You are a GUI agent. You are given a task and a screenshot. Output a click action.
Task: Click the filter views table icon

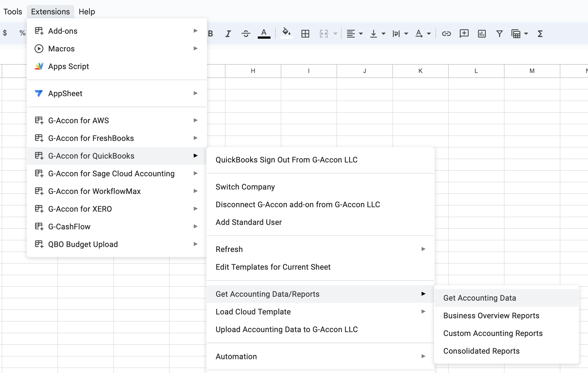516,34
